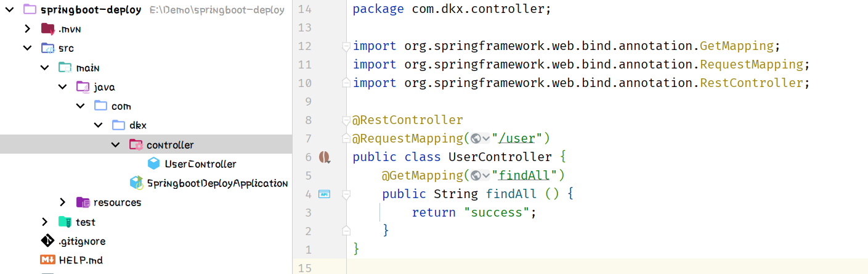This screenshot has width=868, height=274.
Task: Collapse the springboot-deploy project root chevron
Action: coord(9,10)
